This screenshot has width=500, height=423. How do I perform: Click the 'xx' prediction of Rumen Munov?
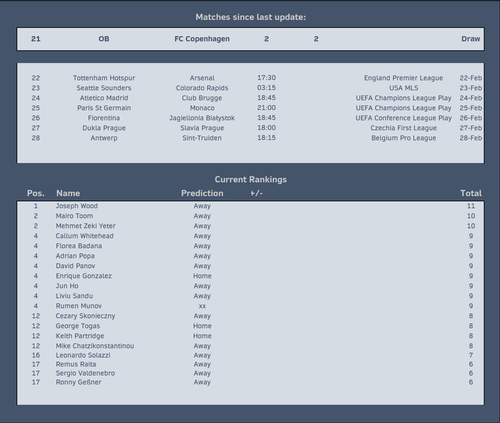pyautogui.click(x=202, y=306)
